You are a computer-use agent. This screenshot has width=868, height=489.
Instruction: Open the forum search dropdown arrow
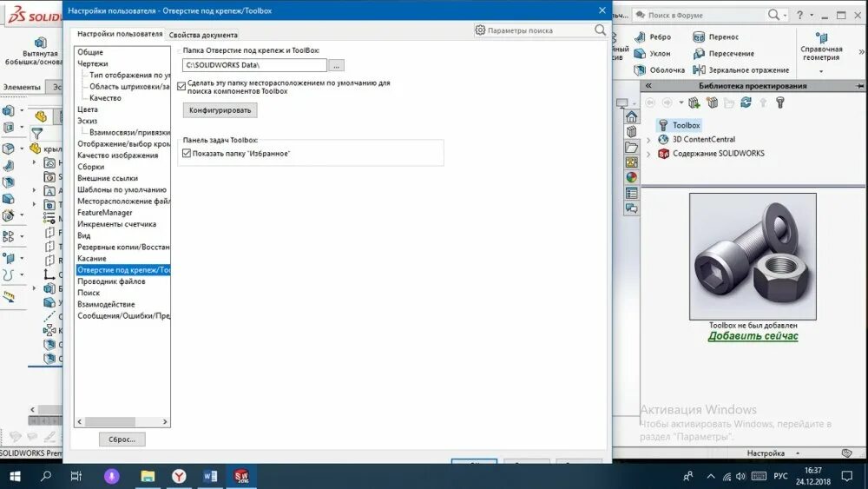786,15
